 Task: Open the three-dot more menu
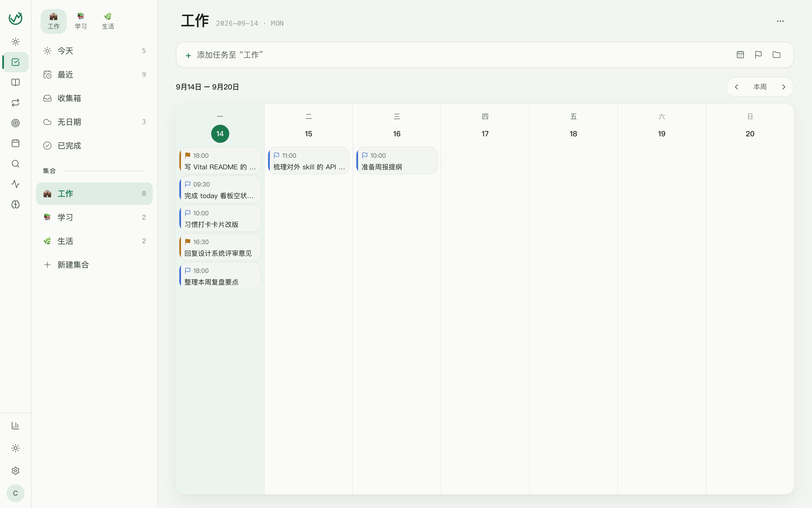pyautogui.click(x=780, y=21)
